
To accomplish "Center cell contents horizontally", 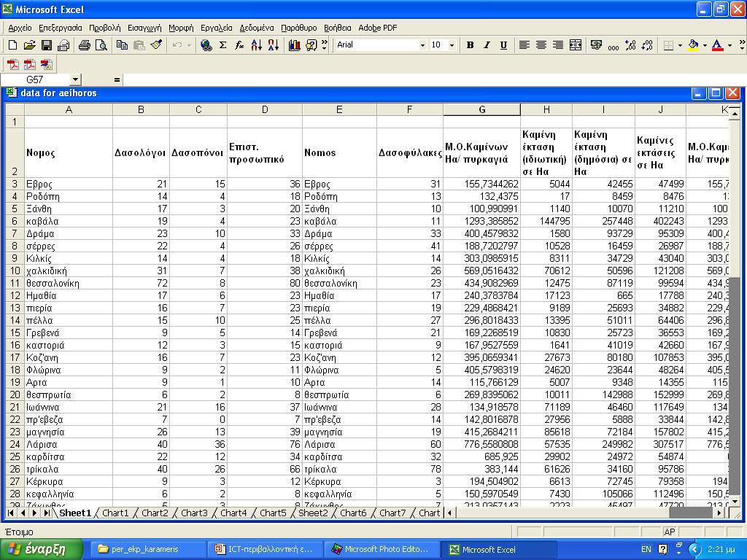I will click(541, 45).
